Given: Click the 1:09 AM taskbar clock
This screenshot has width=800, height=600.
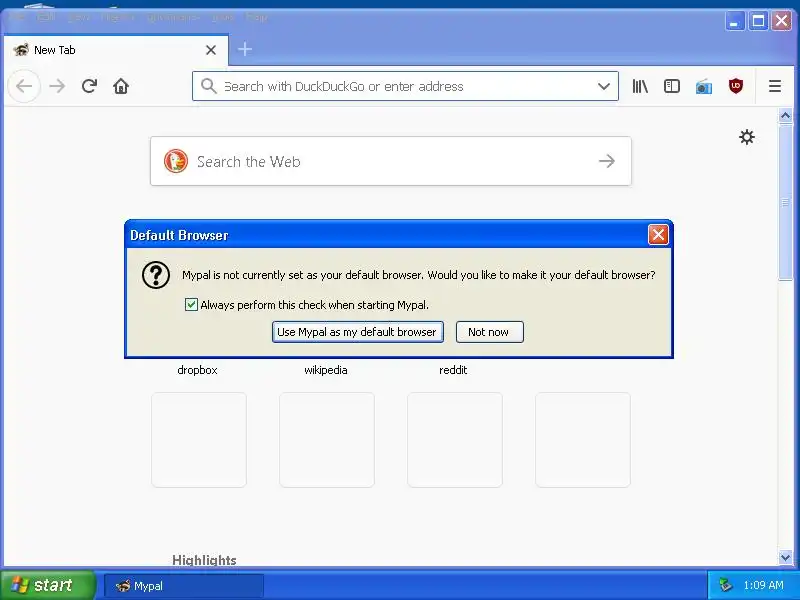Looking at the screenshot, I should point(763,585).
